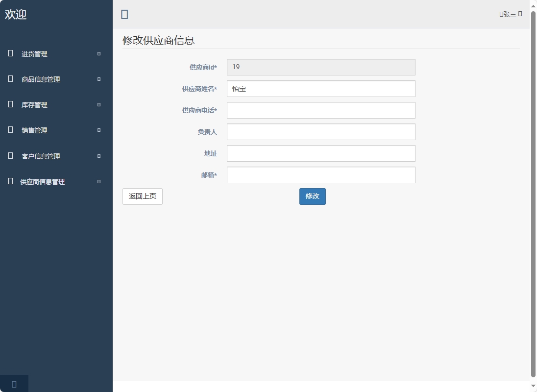Click the 返回上页 button
Screen dimensions: 537x392
tap(142, 196)
